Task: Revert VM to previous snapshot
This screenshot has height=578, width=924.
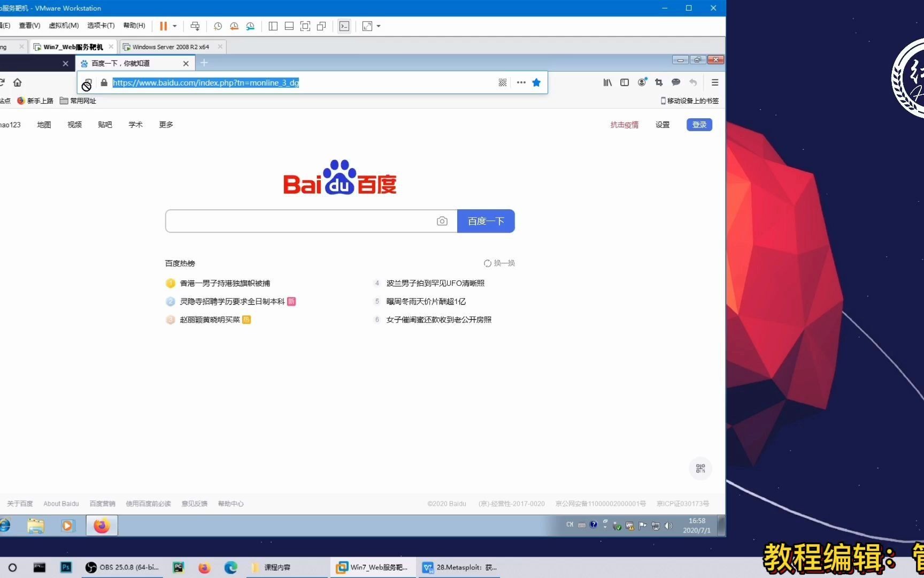Action: pyautogui.click(x=234, y=26)
